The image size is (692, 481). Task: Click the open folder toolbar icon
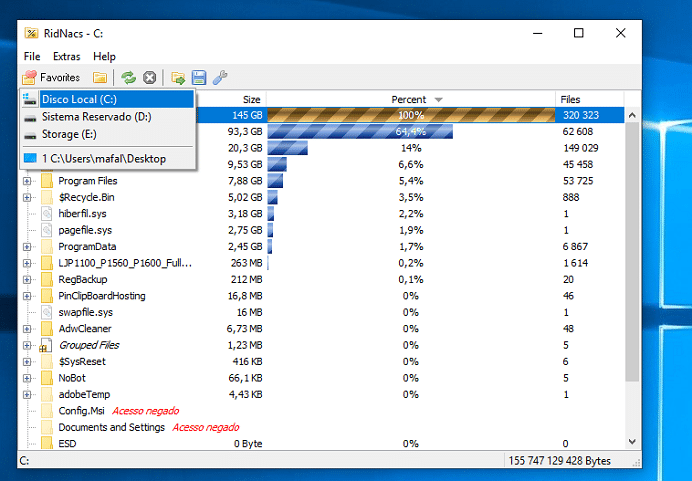tap(100, 78)
